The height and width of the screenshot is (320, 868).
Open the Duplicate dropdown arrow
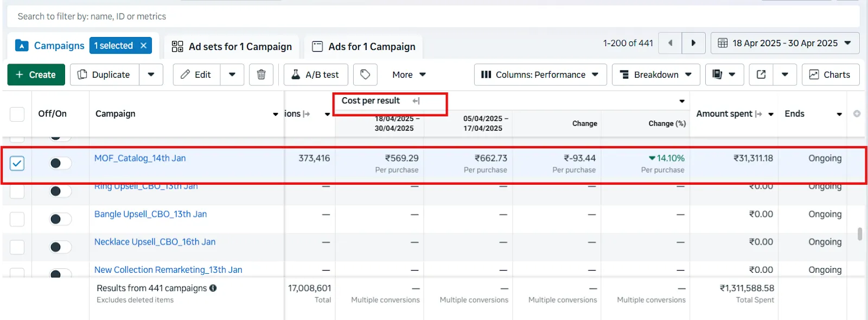(151, 74)
